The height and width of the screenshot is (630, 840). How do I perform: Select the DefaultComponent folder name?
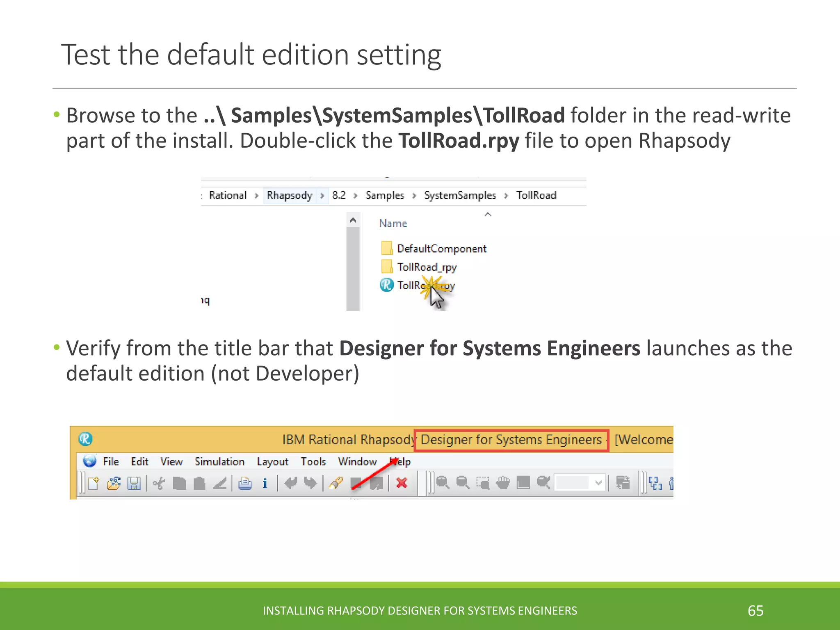[x=442, y=249]
